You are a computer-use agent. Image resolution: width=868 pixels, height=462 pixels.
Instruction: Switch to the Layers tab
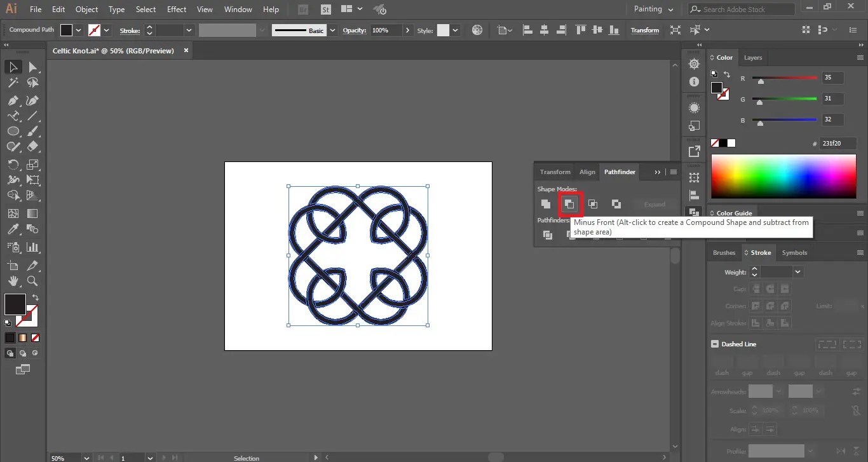753,57
